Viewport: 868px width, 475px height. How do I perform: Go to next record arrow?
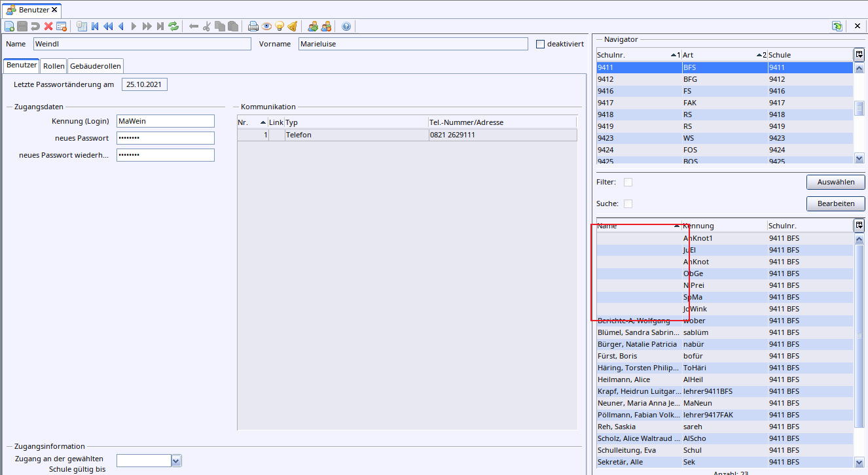(x=134, y=26)
